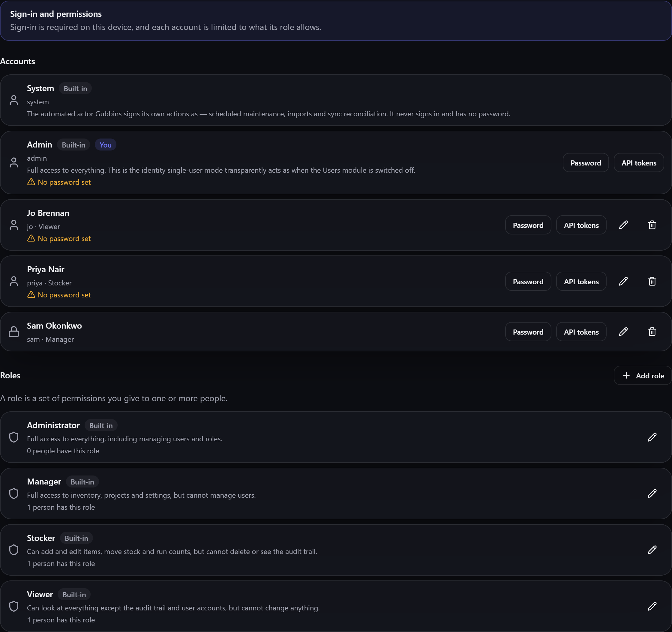Manage API tokens for Sam Okonkwo
672x632 pixels.
pyautogui.click(x=581, y=332)
